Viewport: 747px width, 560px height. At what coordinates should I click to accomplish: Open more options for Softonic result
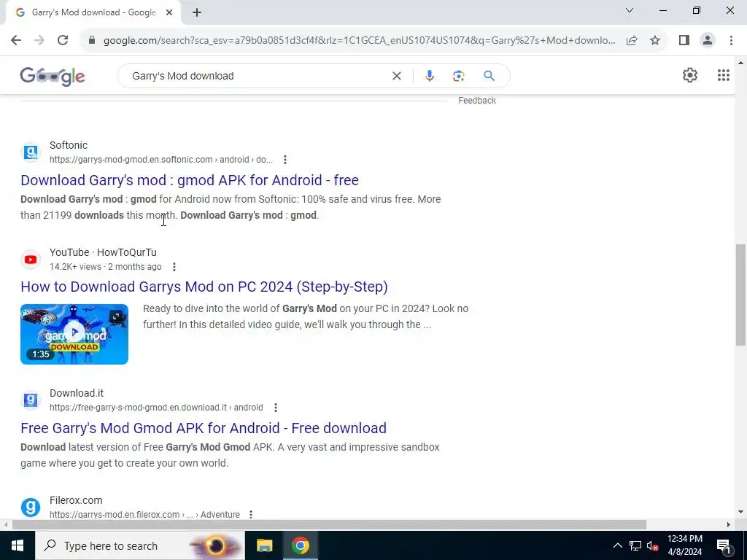tap(285, 160)
